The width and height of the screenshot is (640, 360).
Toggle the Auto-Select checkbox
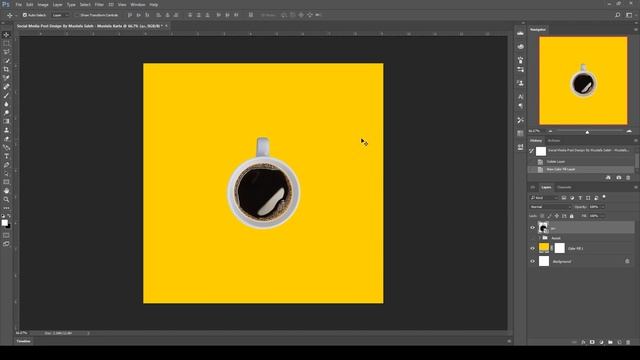tap(25, 15)
